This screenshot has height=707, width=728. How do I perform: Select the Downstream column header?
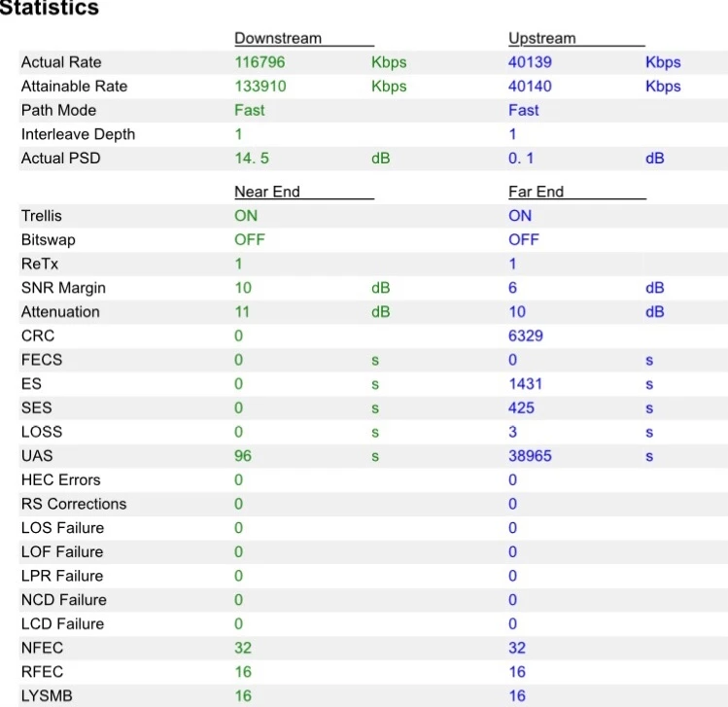point(277,39)
